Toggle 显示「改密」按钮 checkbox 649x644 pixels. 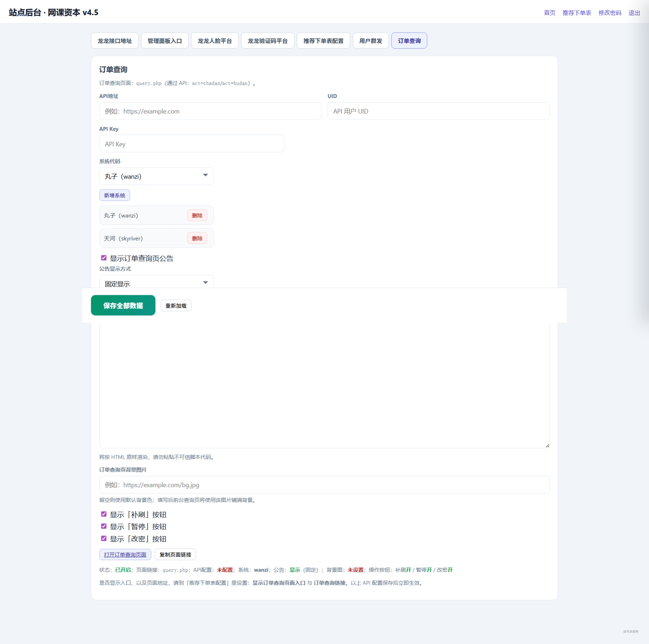tap(104, 538)
